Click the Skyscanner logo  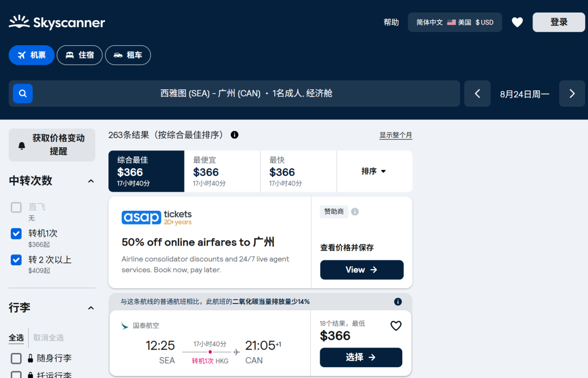coord(57,22)
